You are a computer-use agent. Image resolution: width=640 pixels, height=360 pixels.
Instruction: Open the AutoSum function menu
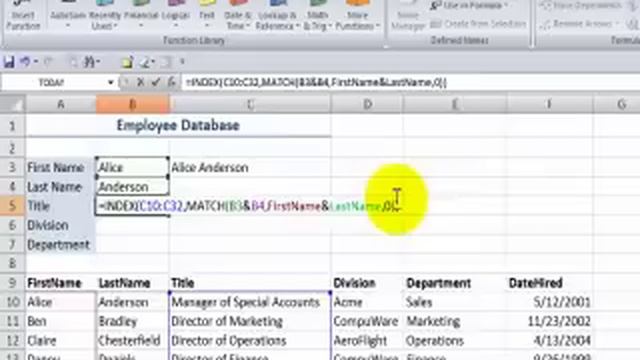tap(68, 16)
